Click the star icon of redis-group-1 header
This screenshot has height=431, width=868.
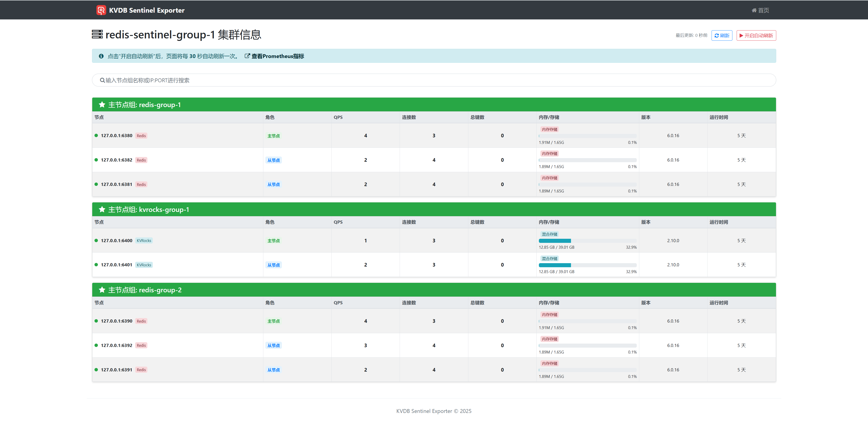(102, 105)
